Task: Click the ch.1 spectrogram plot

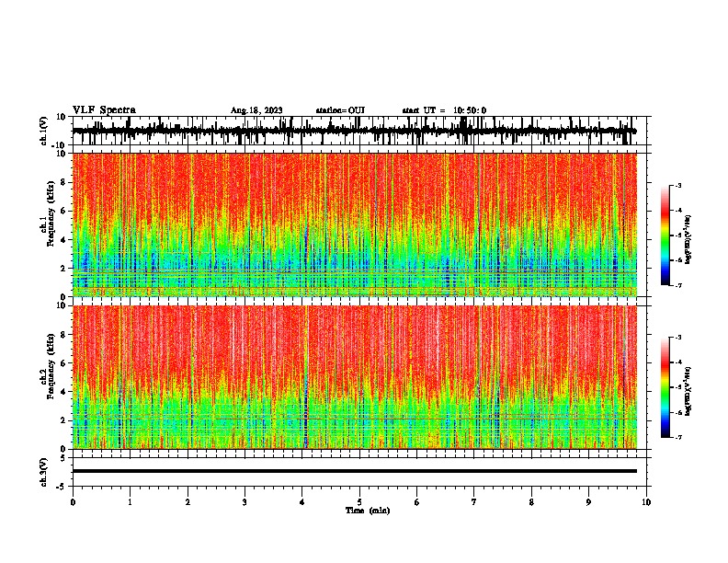Action: click(x=355, y=224)
